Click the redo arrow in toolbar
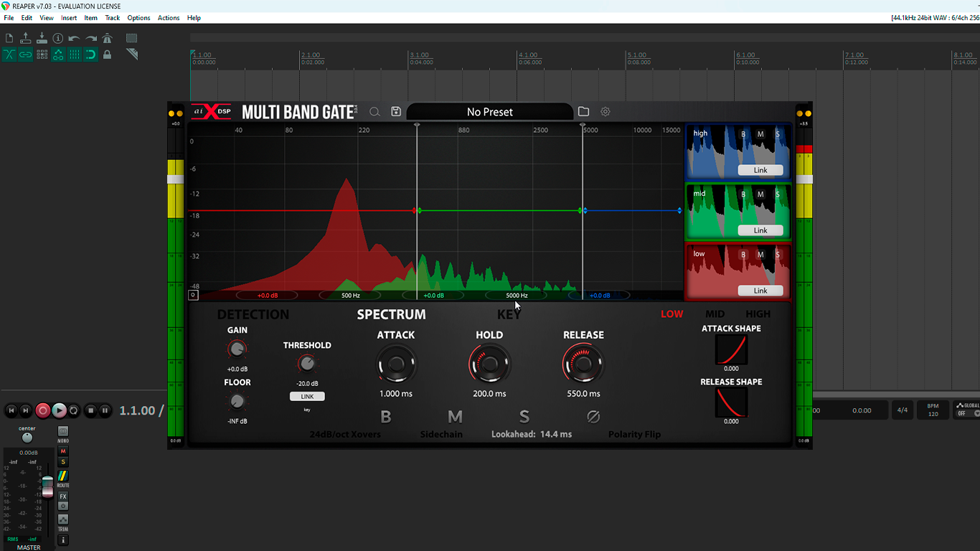 pyautogui.click(x=91, y=38)
